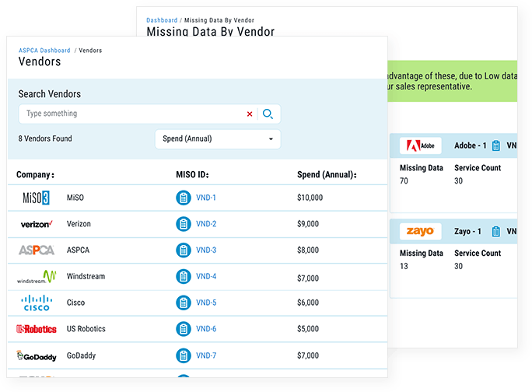Click the $9,000 spend value
Screen dimensions: 532x392
tap(308, 224)
